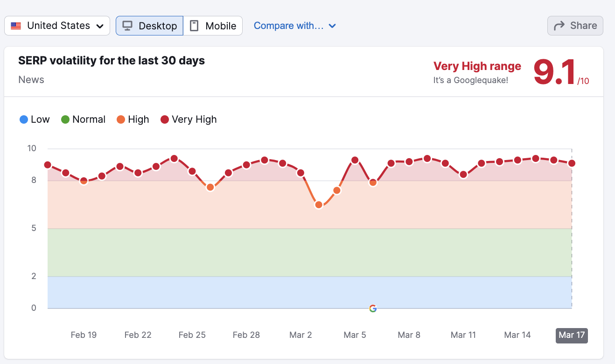Click the Share arrow icon
The width and height of the screenshot is (615, 364).
(559, 26)
